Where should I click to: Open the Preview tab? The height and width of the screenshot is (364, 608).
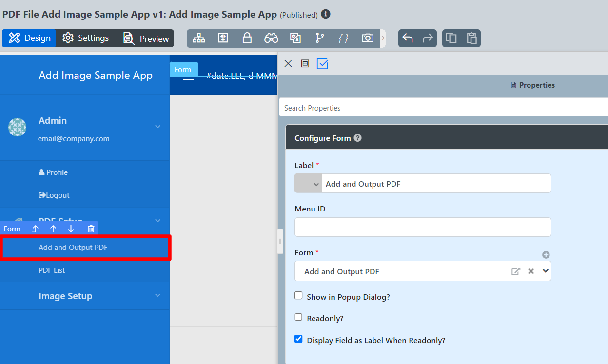click(146, 38)
